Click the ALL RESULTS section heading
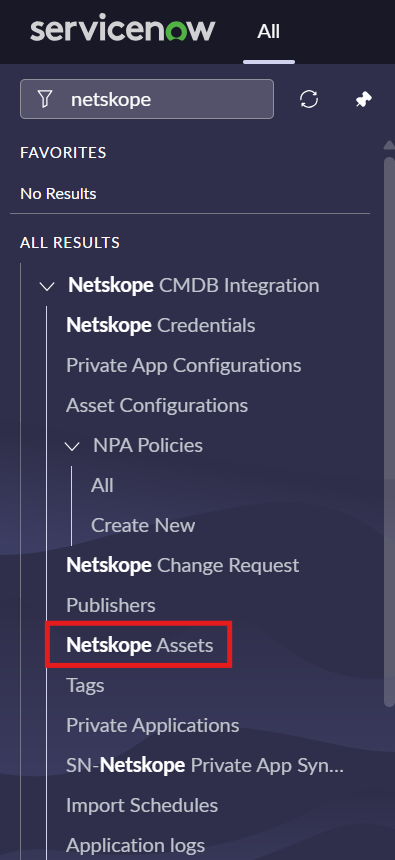Image resolution: width=395 pixels, height=860 pixels. point(70,242)
